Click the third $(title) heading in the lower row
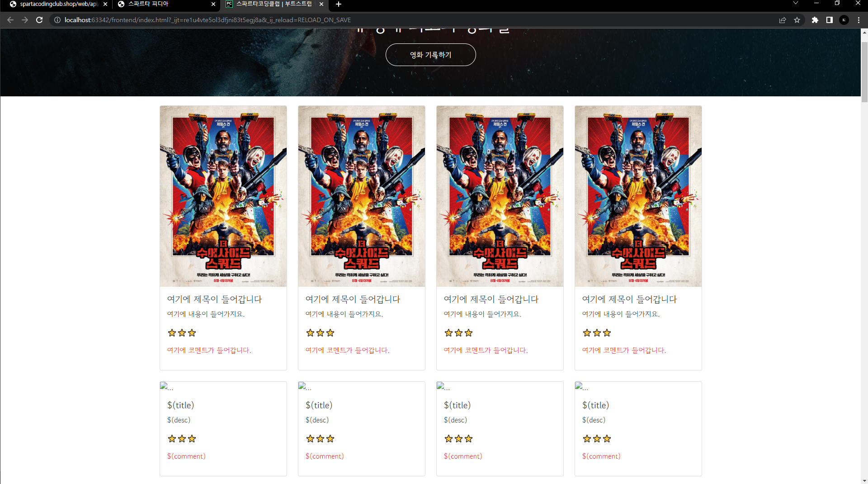868x484 pixels. coord(457,405)
